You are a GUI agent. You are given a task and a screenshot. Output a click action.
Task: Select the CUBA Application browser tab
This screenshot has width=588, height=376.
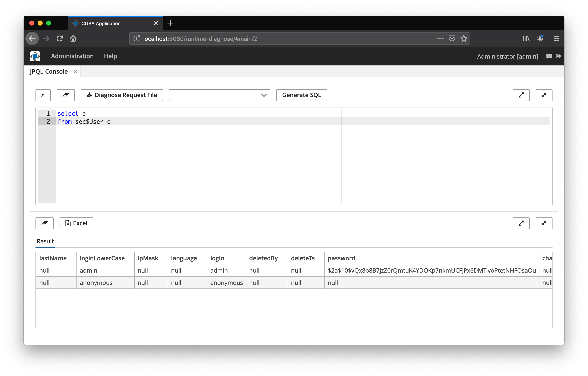[x=116, y=23]
